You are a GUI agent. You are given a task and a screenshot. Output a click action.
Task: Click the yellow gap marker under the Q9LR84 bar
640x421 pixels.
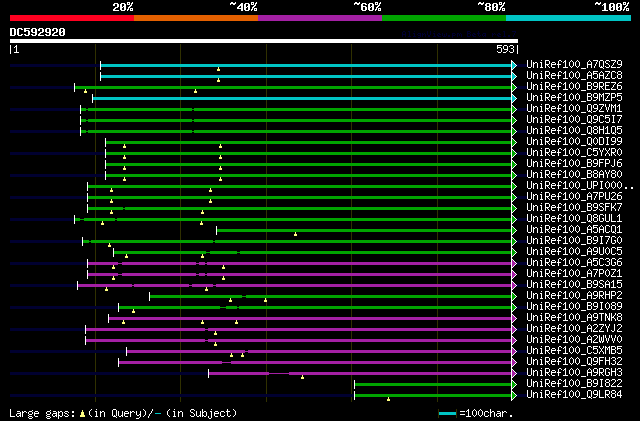click(388, 399)
